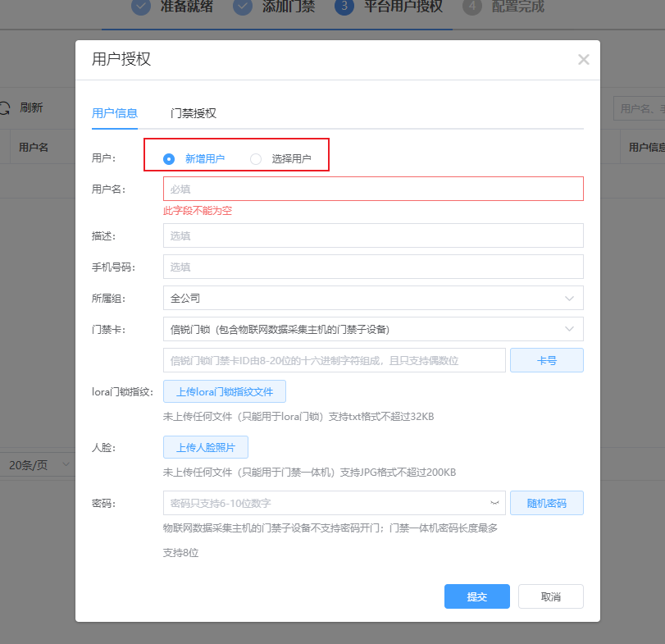
Task: Select the 新增用户 radio button
Action: (169, 159)
